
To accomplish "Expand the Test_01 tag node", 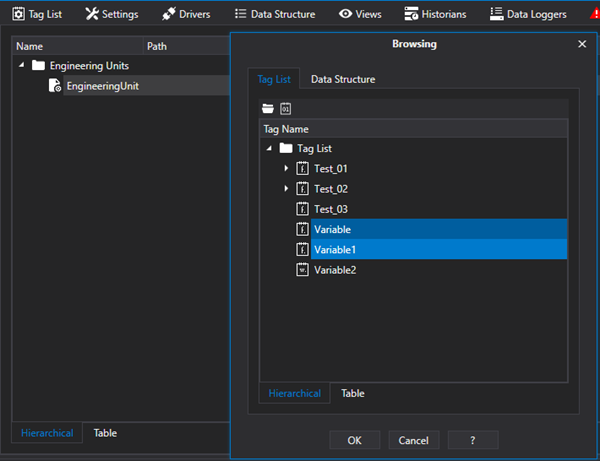I will click(x=286, y=168).
